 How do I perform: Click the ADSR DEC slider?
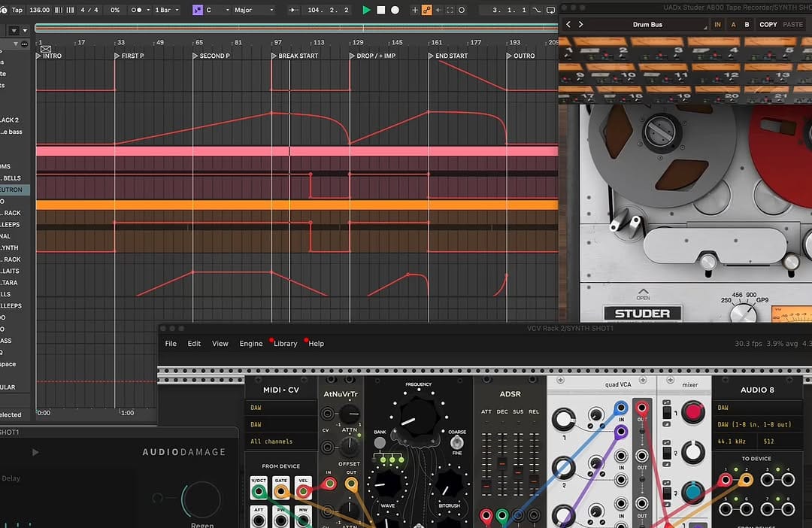coord(502,463)
